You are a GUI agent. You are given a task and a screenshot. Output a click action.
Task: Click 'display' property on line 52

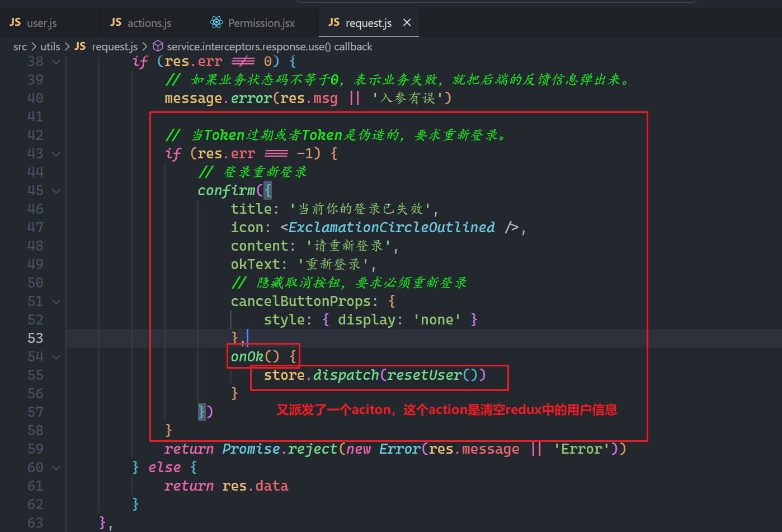[366, 320]
